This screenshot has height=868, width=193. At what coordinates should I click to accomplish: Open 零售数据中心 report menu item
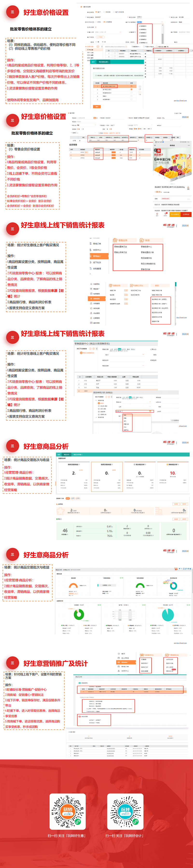point(146,247)
